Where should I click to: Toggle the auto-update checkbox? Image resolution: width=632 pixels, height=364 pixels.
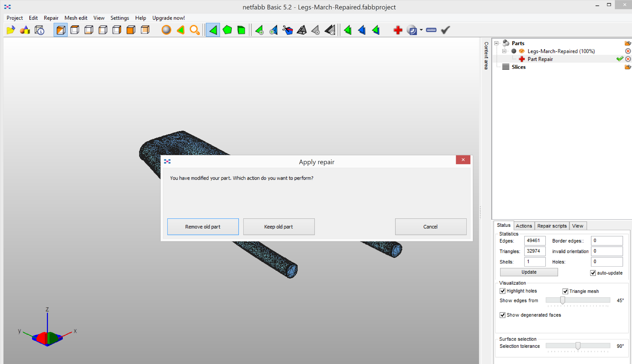[x=593, y=273]
